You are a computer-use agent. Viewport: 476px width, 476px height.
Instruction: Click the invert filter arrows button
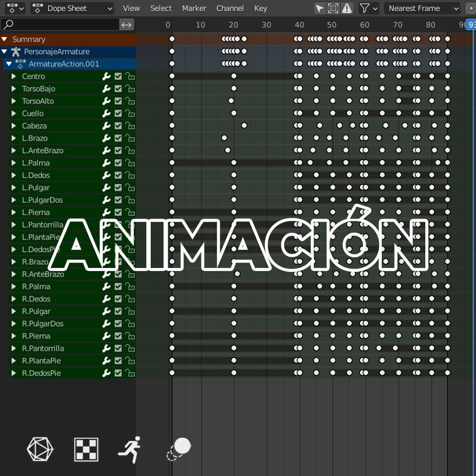[x=126, y=25]
